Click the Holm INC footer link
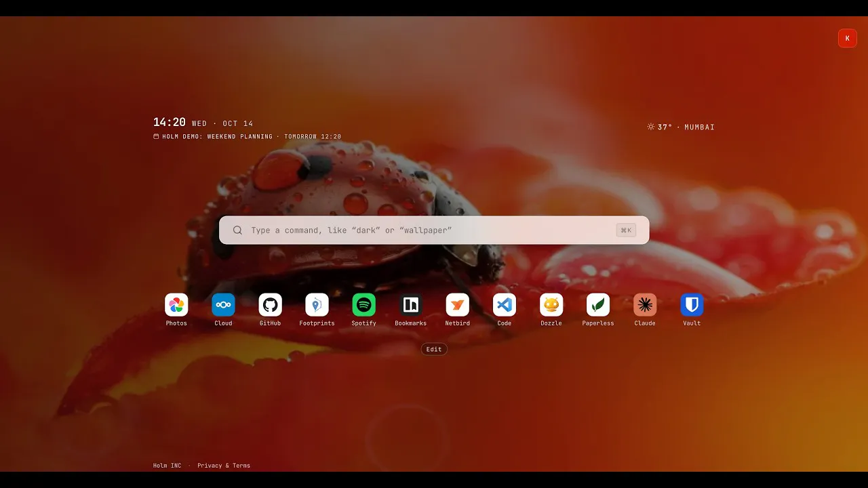This screenshot has width=868, height=488. click(167, 466)
